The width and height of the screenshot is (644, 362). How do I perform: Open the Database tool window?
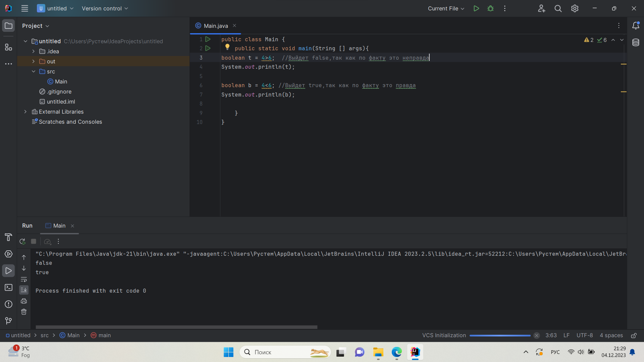[x=636, y=42]
